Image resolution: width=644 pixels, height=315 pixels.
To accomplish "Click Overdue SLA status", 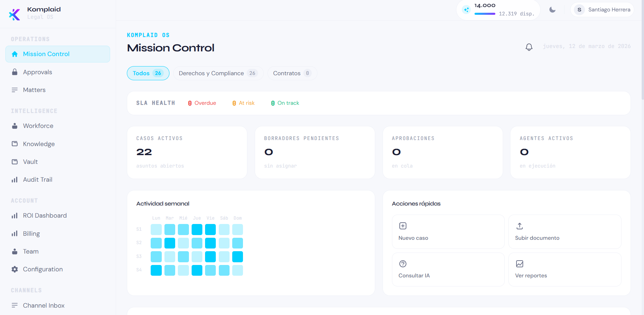I will (x=202, y=103).
